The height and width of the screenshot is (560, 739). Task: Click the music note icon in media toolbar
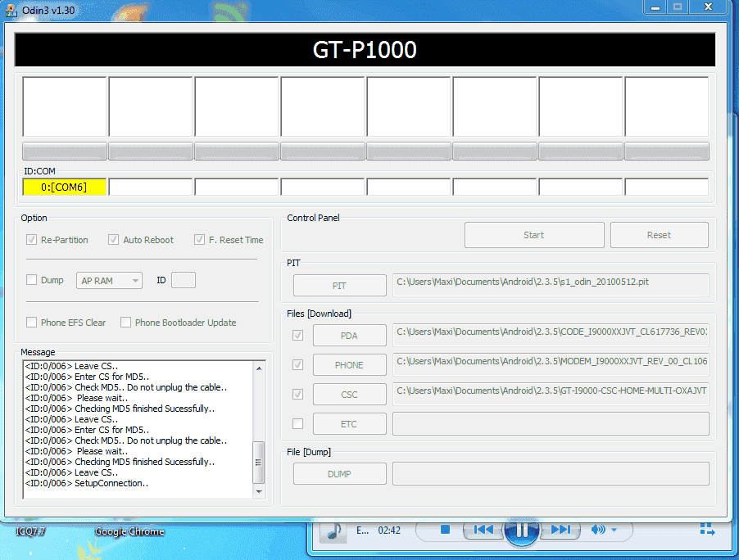click(x=334, y=531)
